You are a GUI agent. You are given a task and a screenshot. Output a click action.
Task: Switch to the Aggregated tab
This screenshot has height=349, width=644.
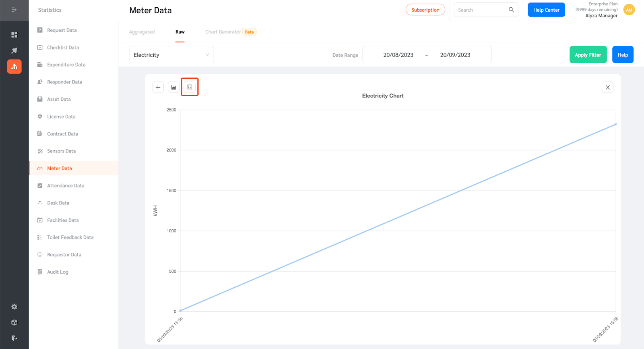(x=142, y=32)
